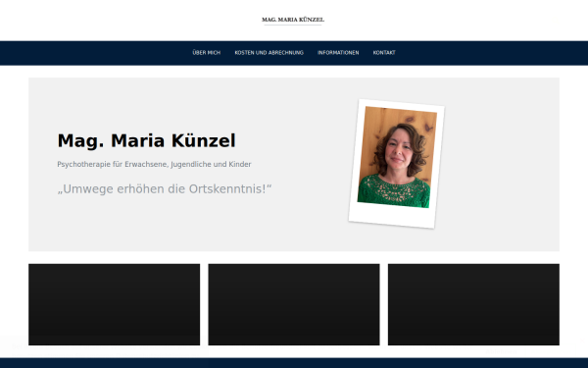Image resolution: width=588 pixels, height=368 pixels.
Task: Click the heading 'Mag. Maria Künzel'
Action: [146, 140]
